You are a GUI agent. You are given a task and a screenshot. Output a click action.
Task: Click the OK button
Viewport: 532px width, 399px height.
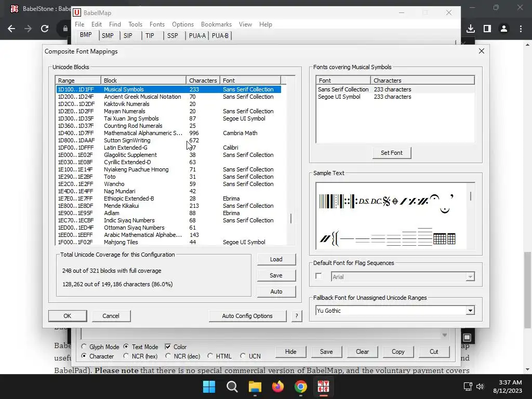[67, 316]
